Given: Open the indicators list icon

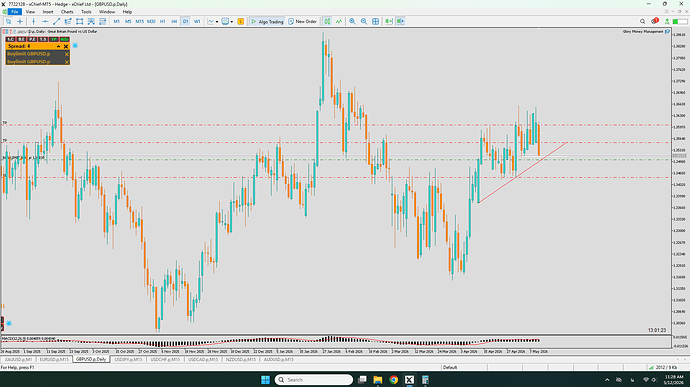Looking at the screenshot, I should (339, 21).
